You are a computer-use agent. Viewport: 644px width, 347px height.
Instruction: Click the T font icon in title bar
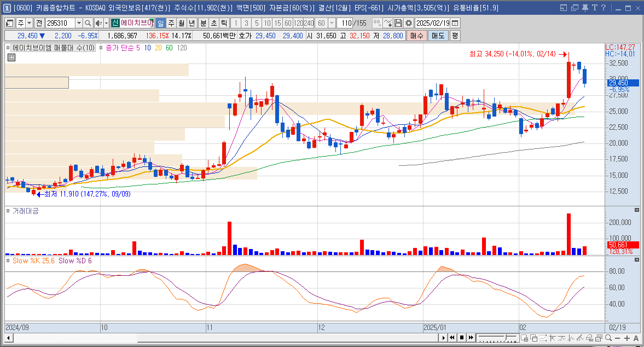click(x=594, y=8)
